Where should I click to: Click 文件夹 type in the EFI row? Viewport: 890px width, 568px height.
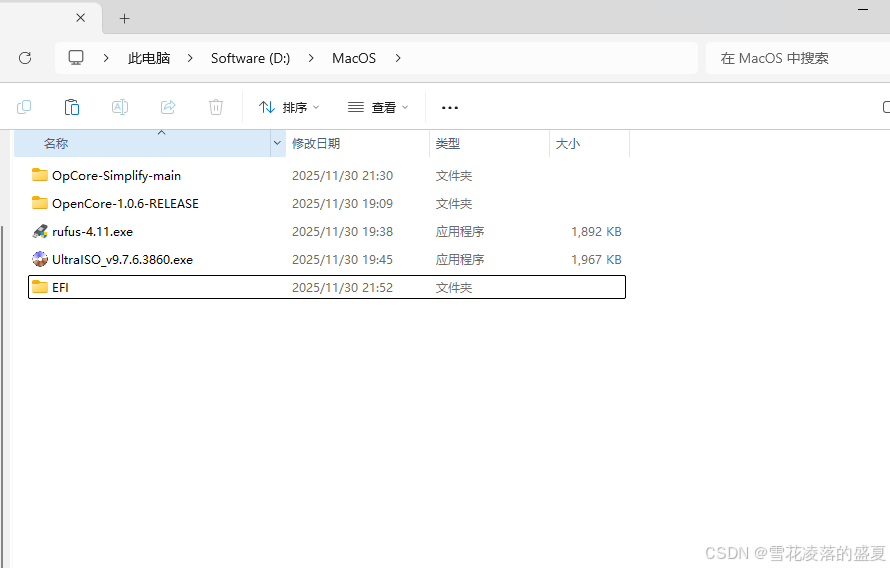pos(454,288)
